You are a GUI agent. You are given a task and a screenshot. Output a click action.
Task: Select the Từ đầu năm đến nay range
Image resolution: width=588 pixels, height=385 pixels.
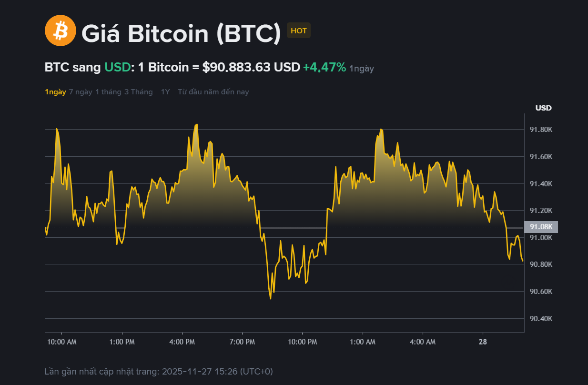[213, 92]
